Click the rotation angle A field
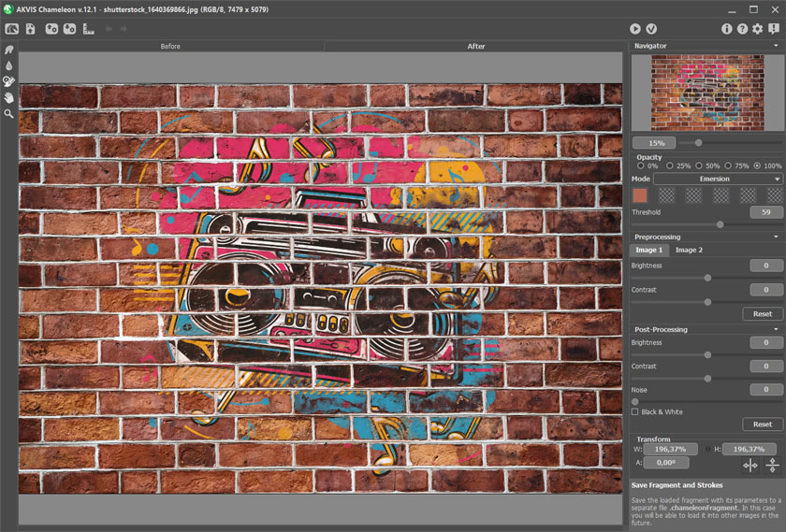The height and width of the screenshot is (532, 786). tap(665, 463)
